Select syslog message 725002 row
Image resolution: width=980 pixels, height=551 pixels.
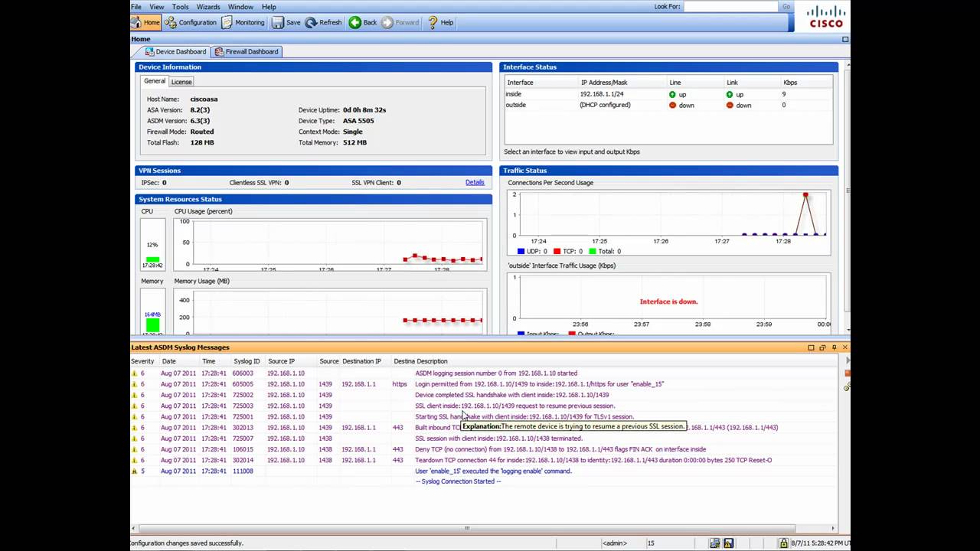(484, 395)
